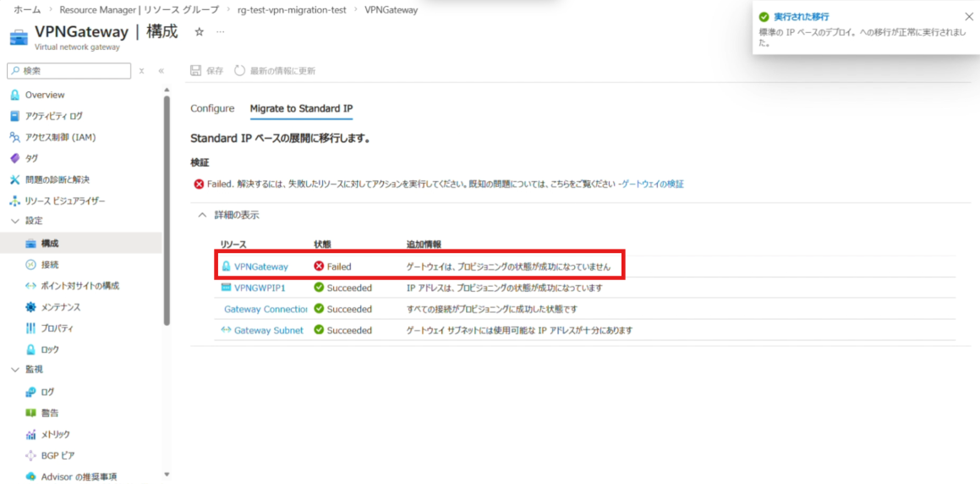Collapse the 設定 section in sidebar
Image resolution: width=980 pixels, height=484 pixels.
tap(15, 221)
